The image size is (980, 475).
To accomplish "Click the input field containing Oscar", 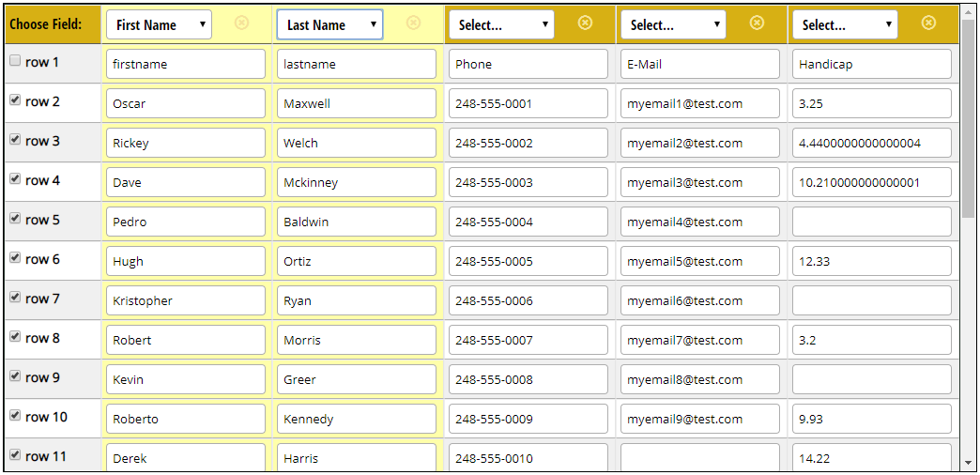I will (x=186, y=104).
